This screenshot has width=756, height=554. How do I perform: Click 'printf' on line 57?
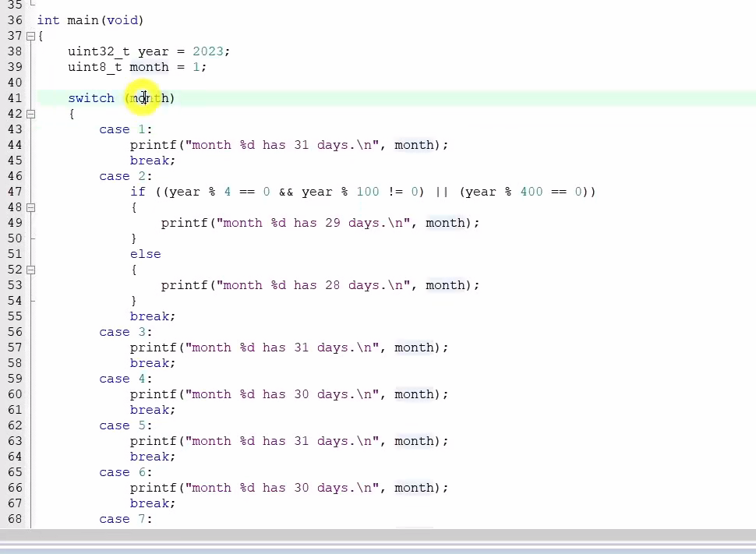click(x=154, y=348)
